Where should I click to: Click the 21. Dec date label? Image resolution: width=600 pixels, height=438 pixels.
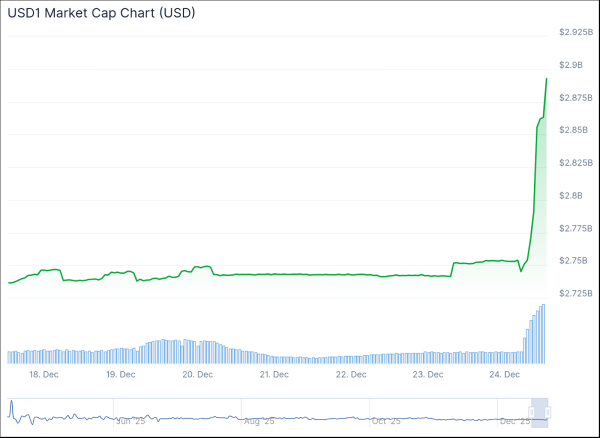pyautogui.click(x=274, y=374)
